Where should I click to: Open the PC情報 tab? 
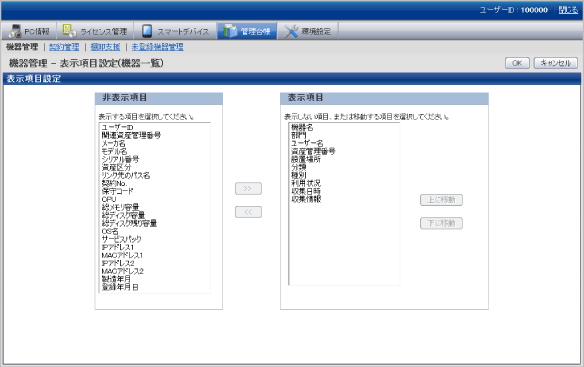[x=29, y=31]
